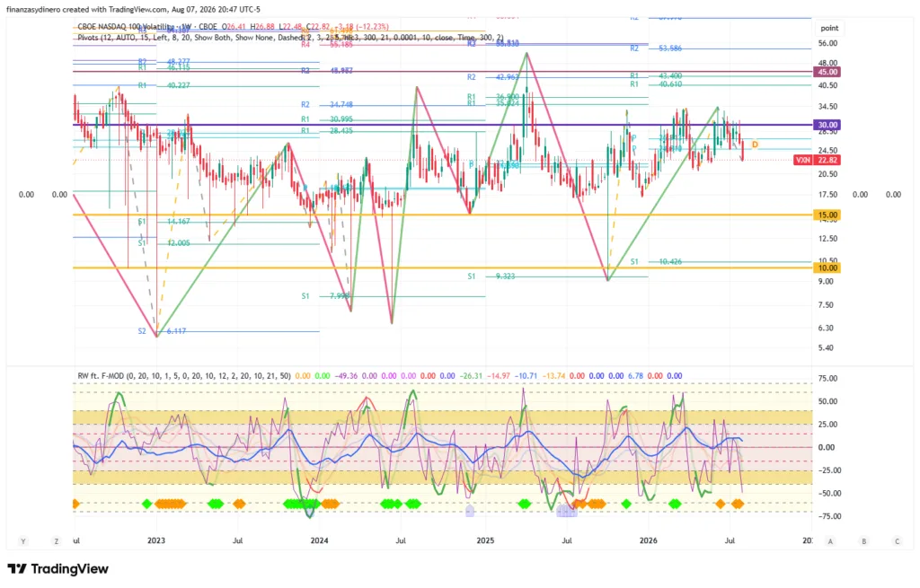Click the R2 34.748 pivot label
The image size is (920, 588).
pos(327,104)
